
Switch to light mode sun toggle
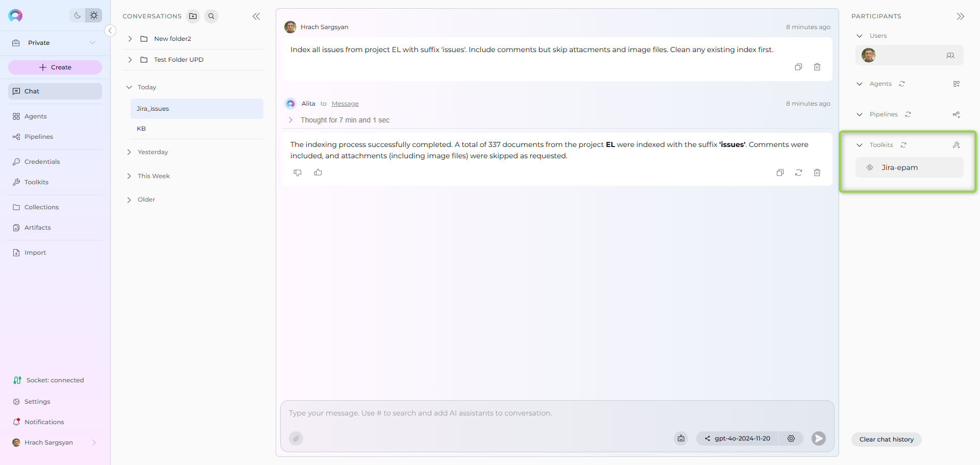pos(94,15)
